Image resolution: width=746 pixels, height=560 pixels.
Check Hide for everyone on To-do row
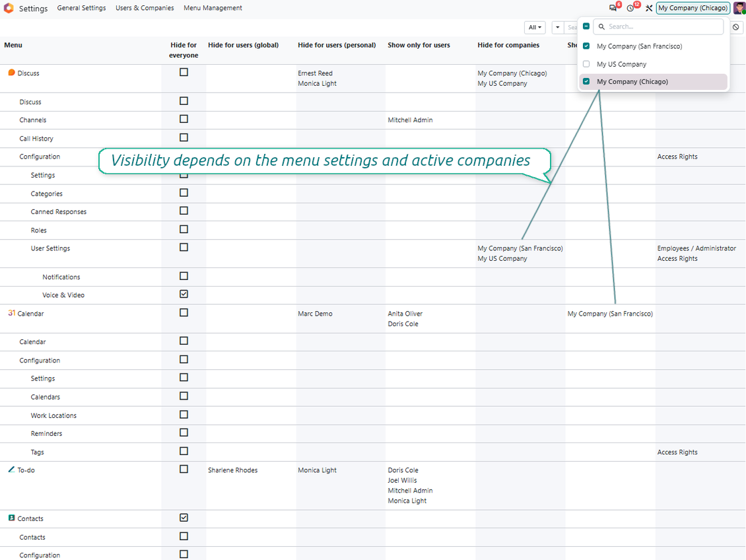pyautogui.click(x=184, y=469)
